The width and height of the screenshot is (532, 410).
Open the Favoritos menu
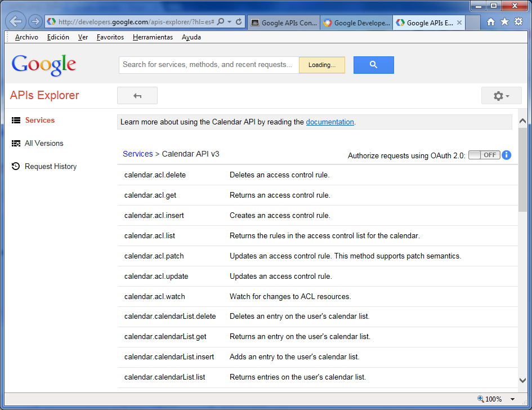pos(110,37)
